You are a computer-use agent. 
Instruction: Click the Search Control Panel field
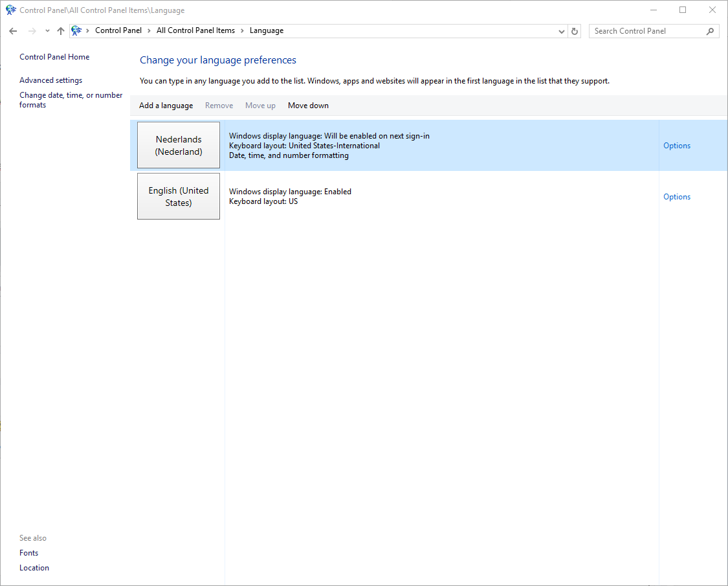646,31
